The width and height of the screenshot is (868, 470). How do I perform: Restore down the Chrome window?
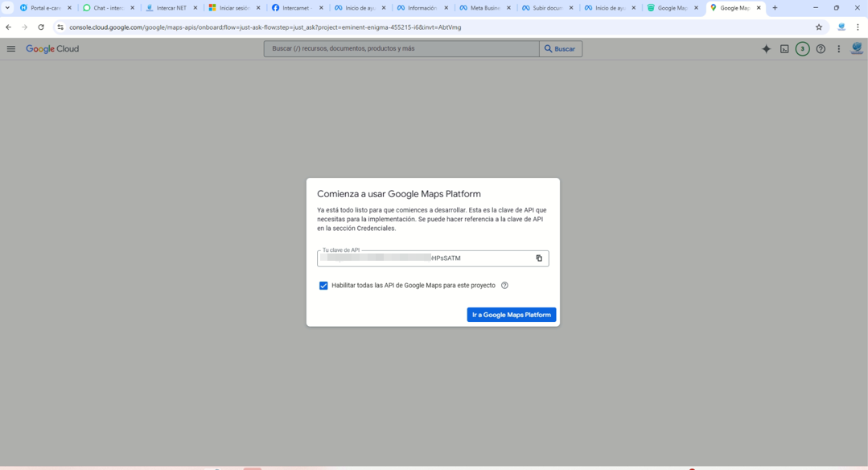pos(837,8)
